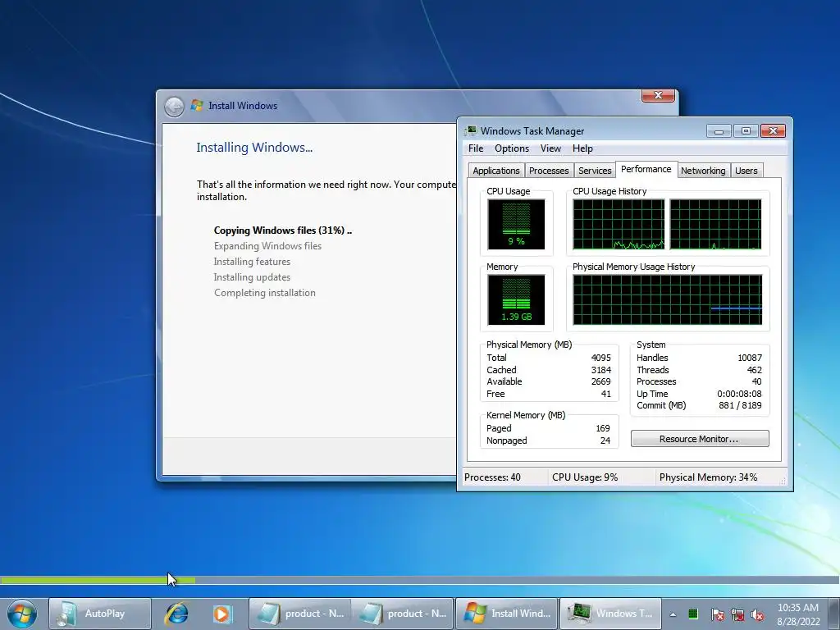This screenshot has height=630, width=840.
Task: Open the Help menu in Task Manager
Action: 582,148
